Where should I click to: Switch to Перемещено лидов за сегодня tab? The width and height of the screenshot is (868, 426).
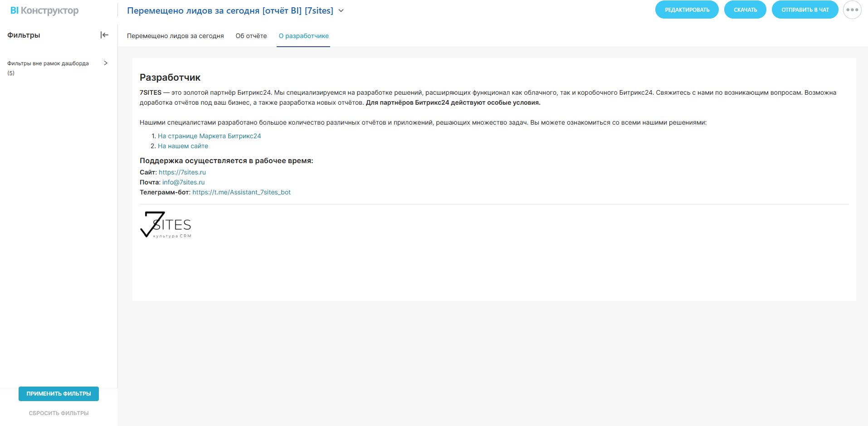click(176, 36)
